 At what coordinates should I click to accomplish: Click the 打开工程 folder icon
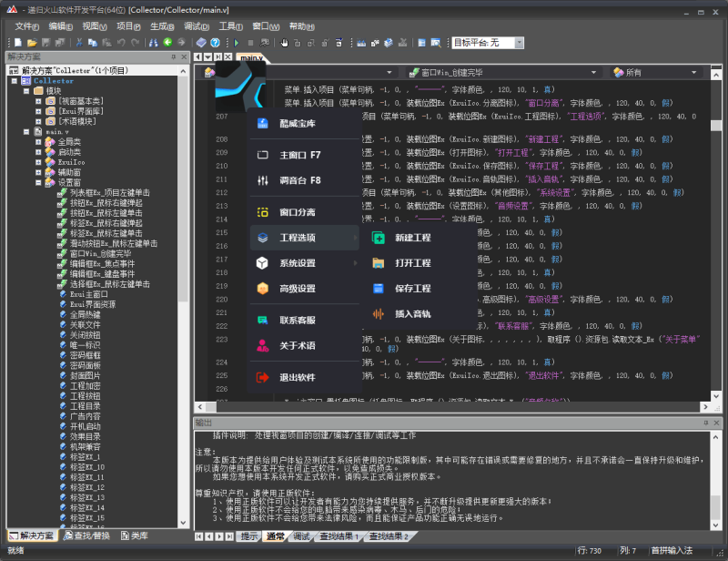click(379, 263)
